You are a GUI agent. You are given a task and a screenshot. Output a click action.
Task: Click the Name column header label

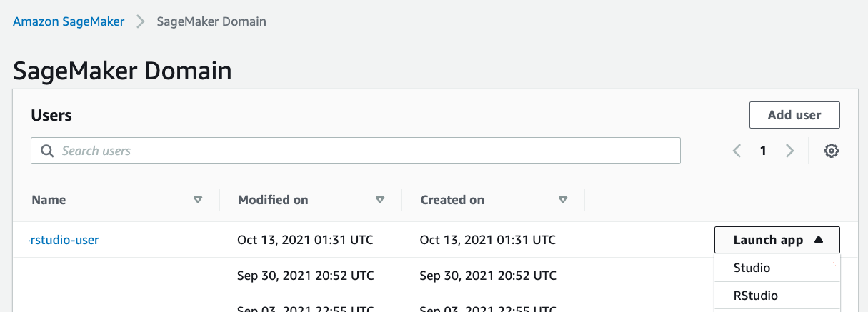pos(49,200)
